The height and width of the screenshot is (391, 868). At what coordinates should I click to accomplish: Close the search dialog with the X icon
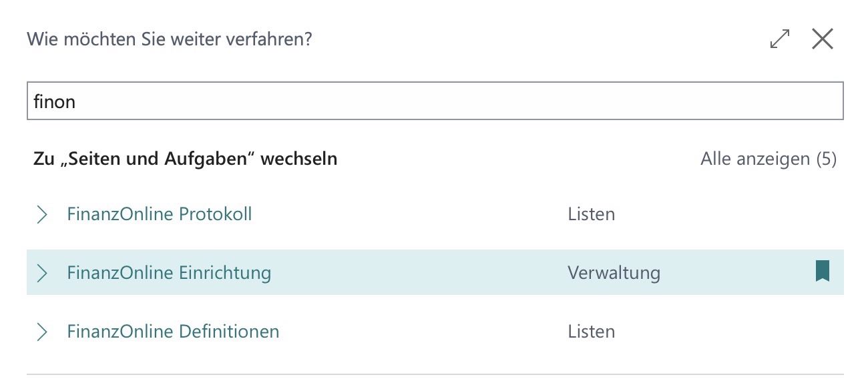[823, 39]
